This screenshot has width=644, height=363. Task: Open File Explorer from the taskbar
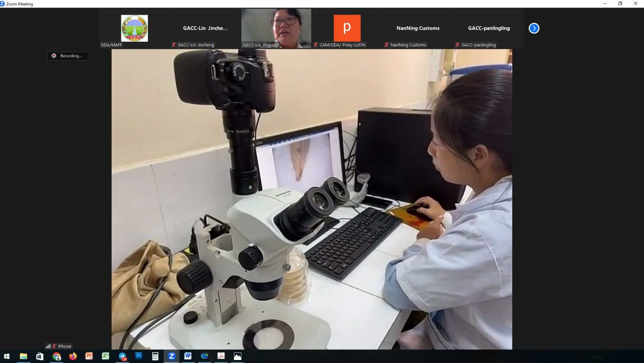point(23,356)
